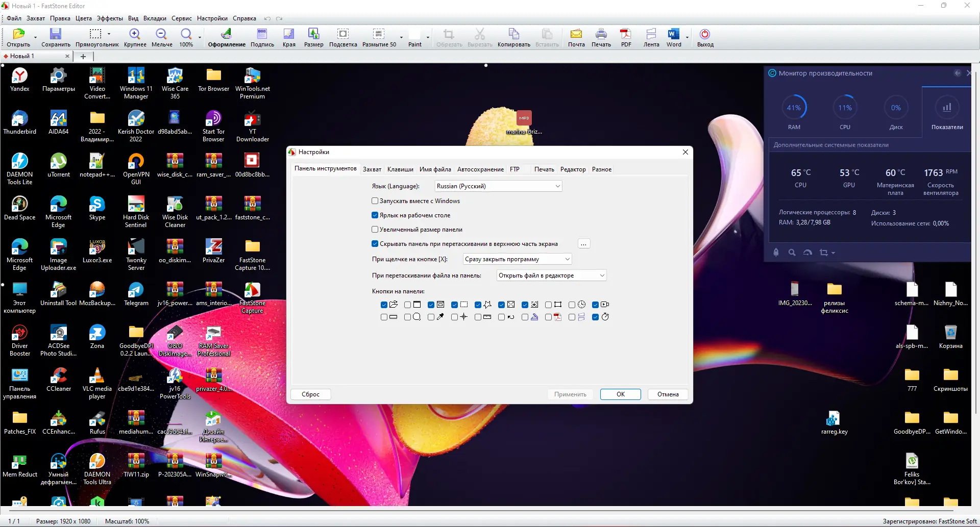The image size is (980, 527).
Task: Disable the video recorder panel button
Action: (596, 305)
